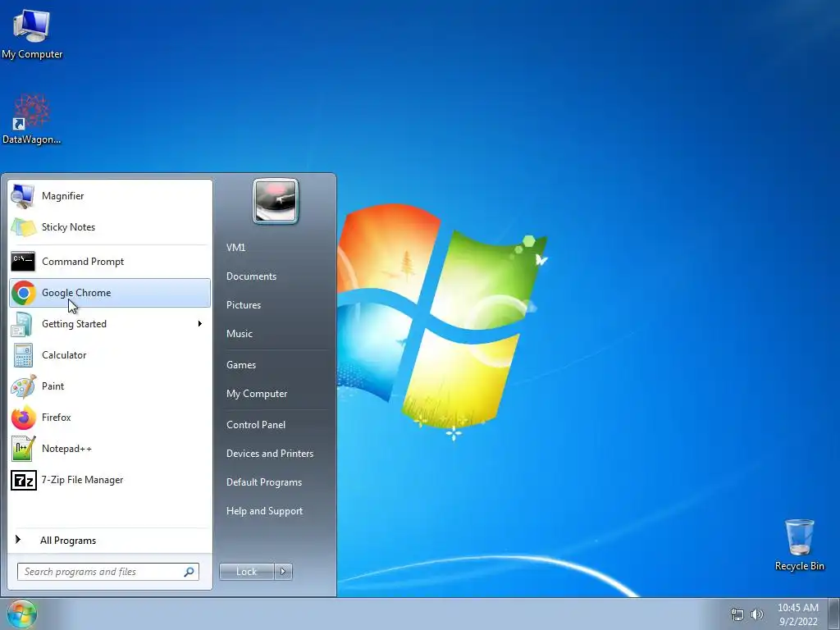Viewport: 840px width, 630px height.
Task: Click the Firefox text label
Action: (x=57, y=418)
